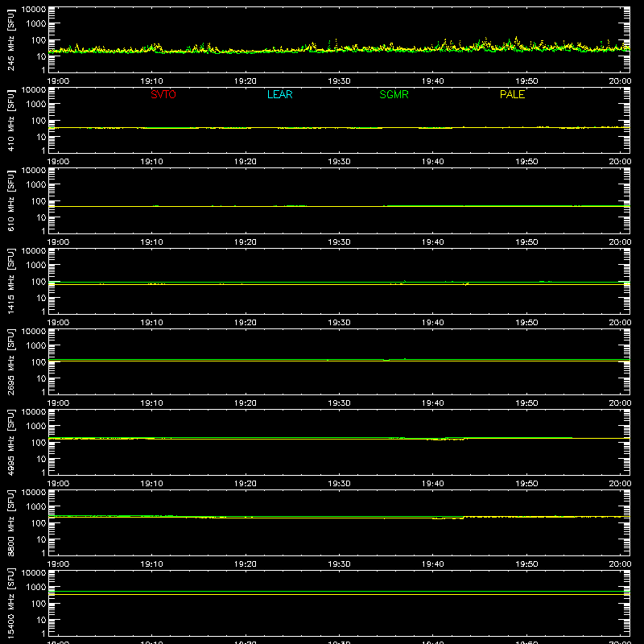Image resolution: width=644 pixels, height=644 pixels.
Task: Select the 15400 MHz [SFU] axis label
Action: tap(11, 604)
